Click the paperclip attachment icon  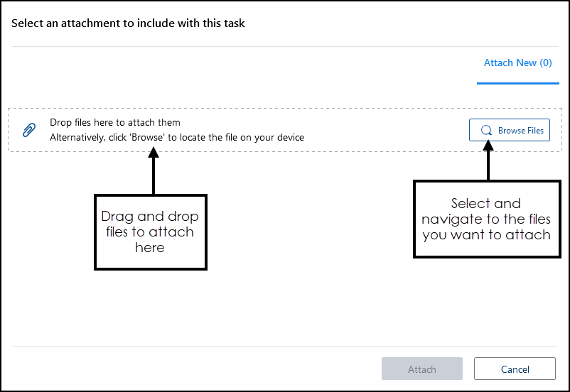tap(29, 130)
